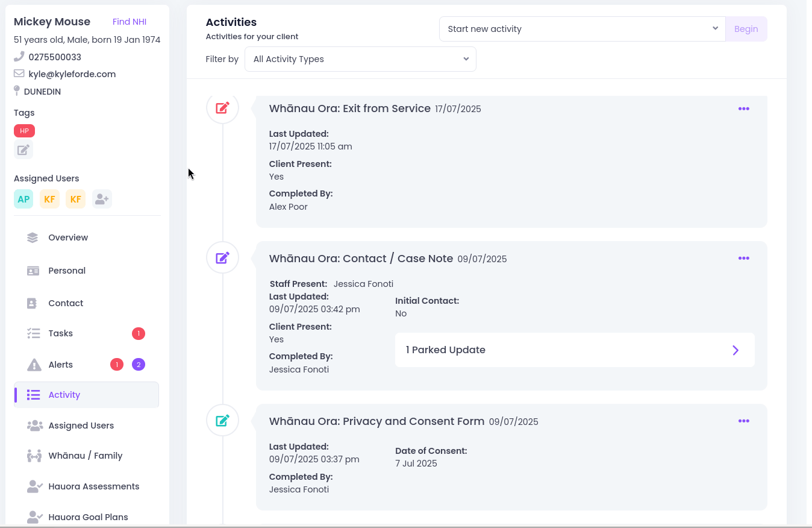Click the phone icon beside 0275500033
812x528 pixels.
19,57
